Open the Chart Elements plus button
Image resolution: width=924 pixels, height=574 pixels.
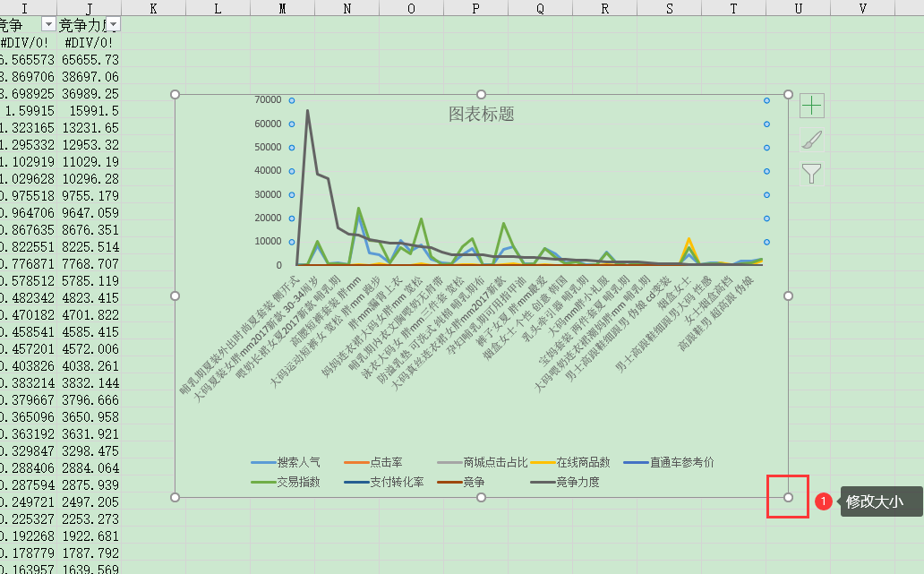[811, 106]
